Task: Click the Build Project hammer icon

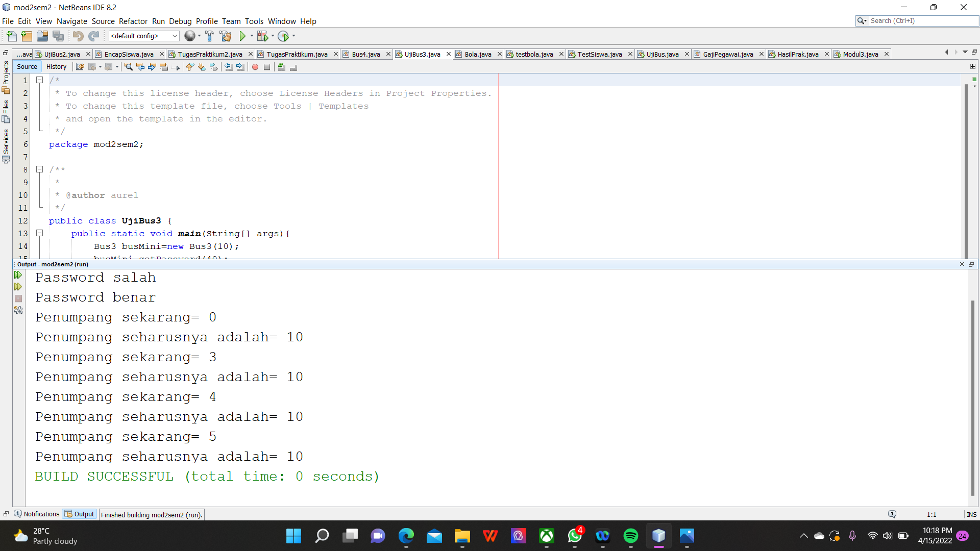Action: (x=209, y=36)
